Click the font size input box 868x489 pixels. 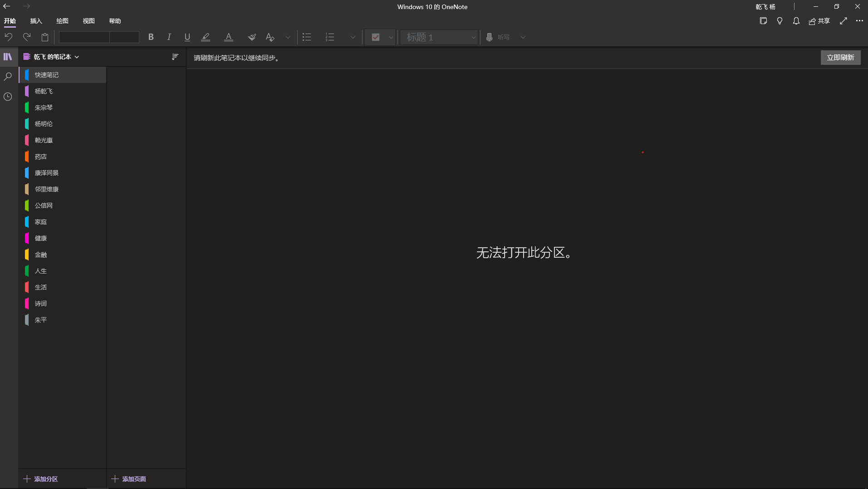[124, 37]
